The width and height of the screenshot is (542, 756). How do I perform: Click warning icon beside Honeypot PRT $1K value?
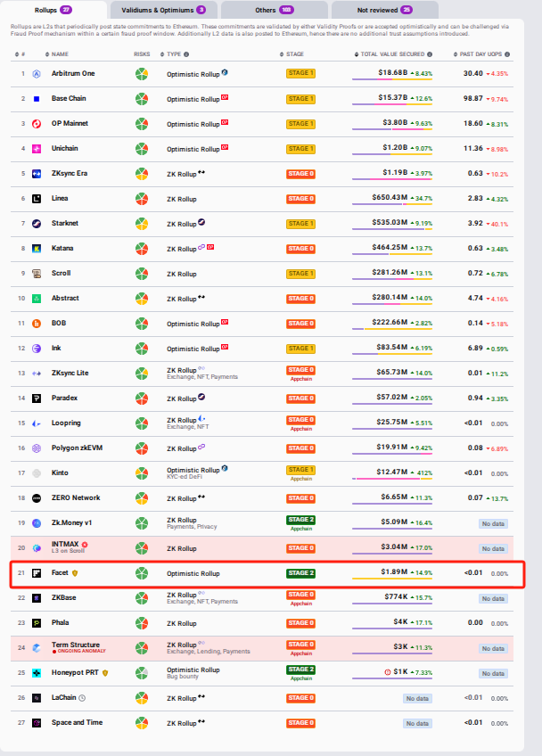click(387, 672)
